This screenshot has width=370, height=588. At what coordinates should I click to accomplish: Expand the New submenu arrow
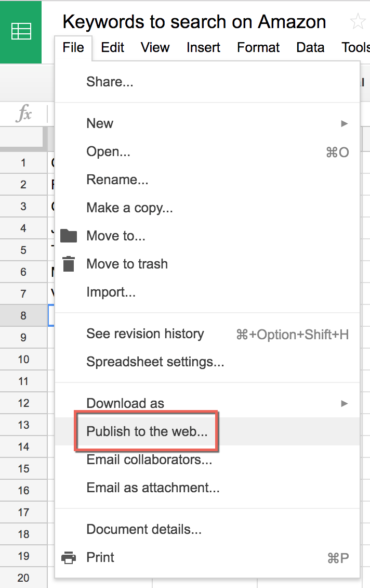coord(344,123)
